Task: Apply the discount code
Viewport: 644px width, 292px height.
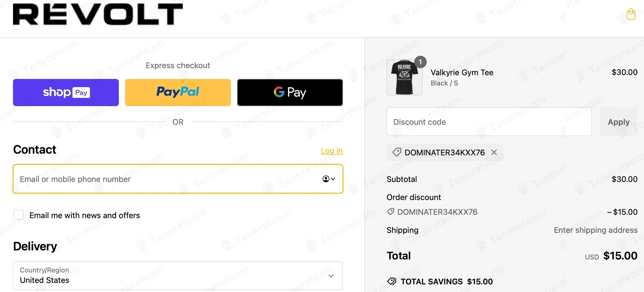Action: tap(619, 122)
